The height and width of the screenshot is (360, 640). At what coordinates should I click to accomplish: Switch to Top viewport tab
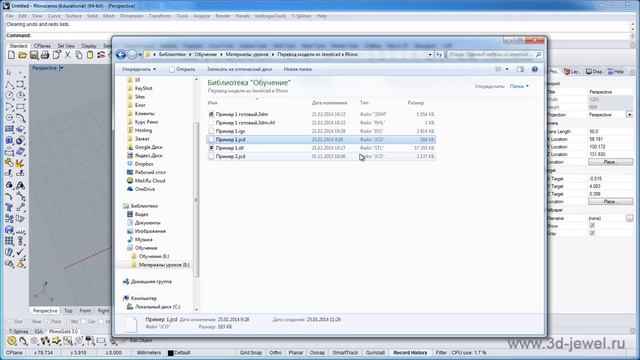68,311
